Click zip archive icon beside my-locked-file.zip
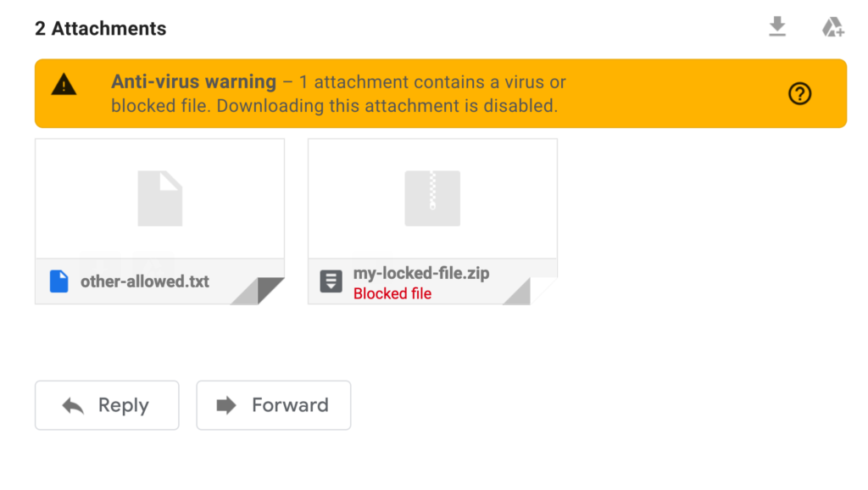The width and height of the screenshot is (868, 490). [x=331, y=281]
